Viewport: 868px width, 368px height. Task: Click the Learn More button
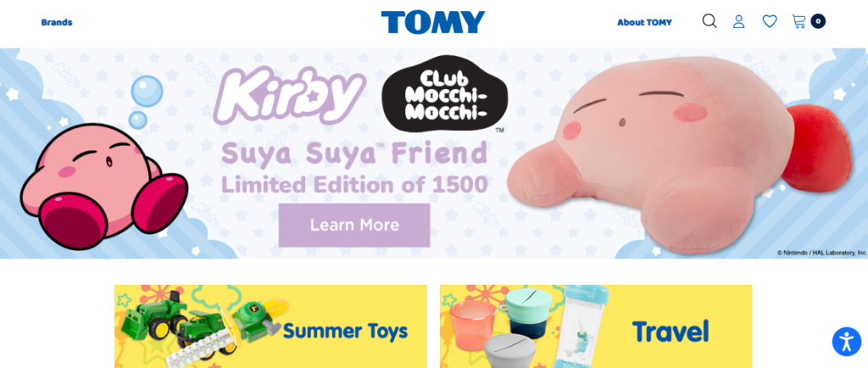354,226
